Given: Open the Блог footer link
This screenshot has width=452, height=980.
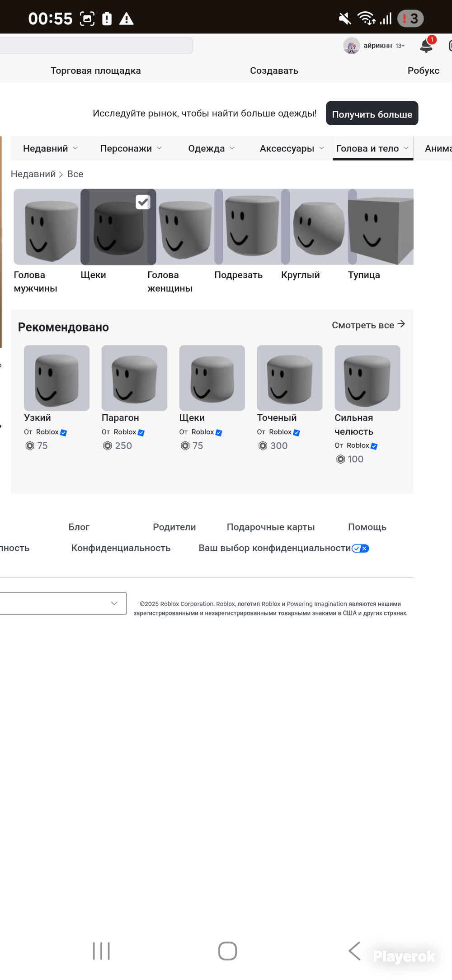Looking at the screenshot, I should [x=79, y=527].
